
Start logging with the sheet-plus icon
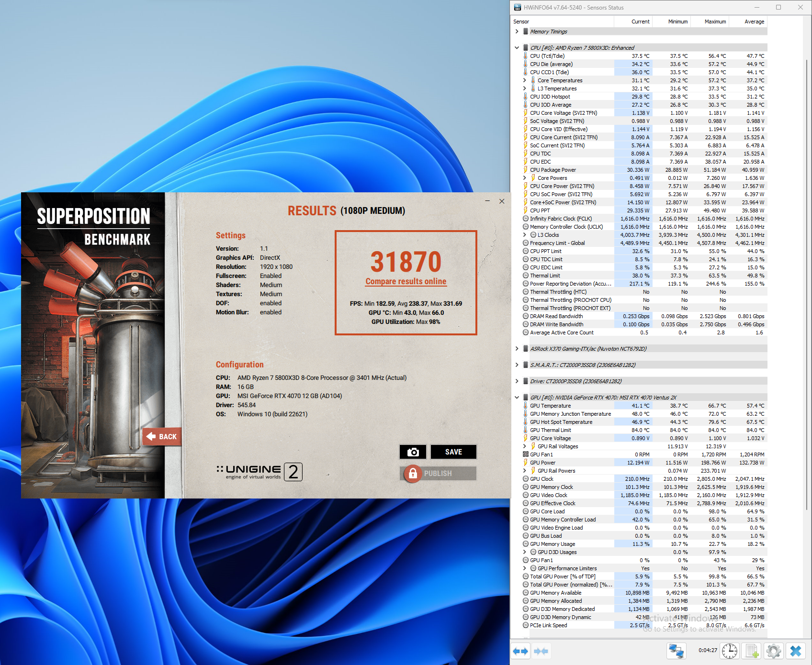(x=752, y=651)
